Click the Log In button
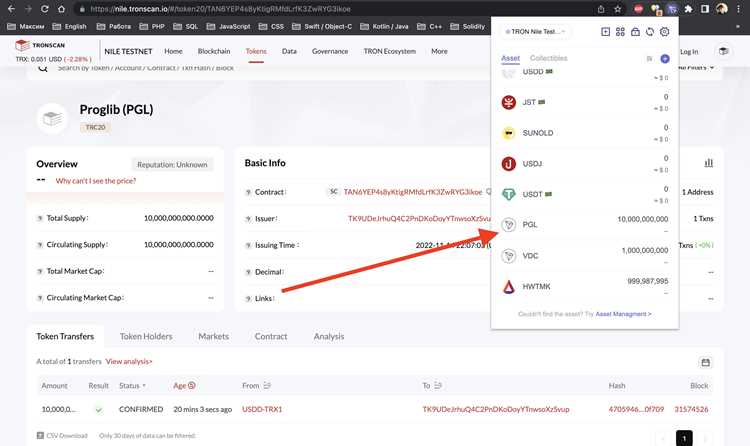 pos(689,51)
